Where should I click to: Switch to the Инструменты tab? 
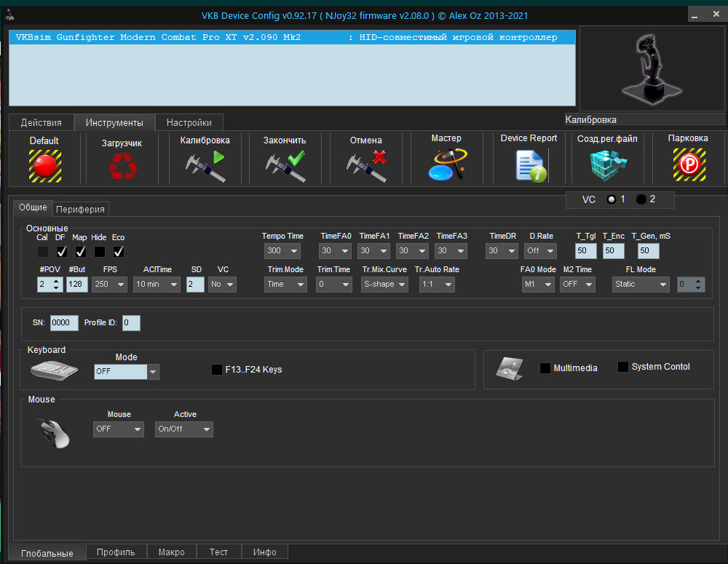click(x=114, y=122)
